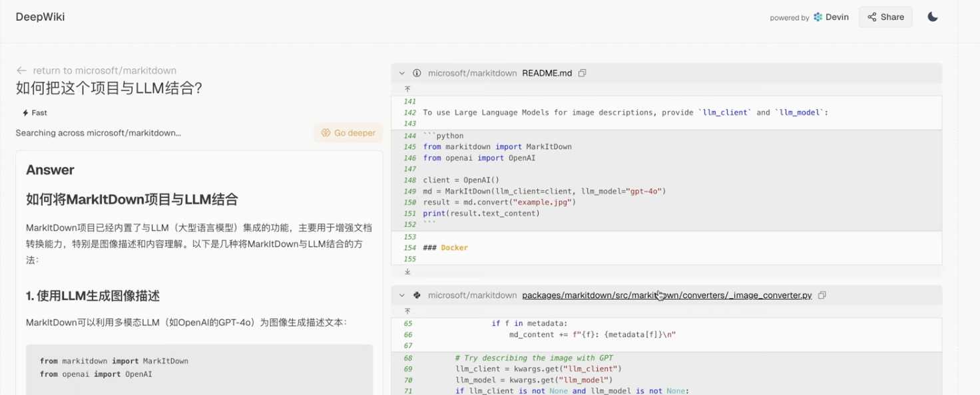Click 'print(result.text_content)' code line
Image resolution: width=980 pixels, height=395 pixels.
pos(481,213)
